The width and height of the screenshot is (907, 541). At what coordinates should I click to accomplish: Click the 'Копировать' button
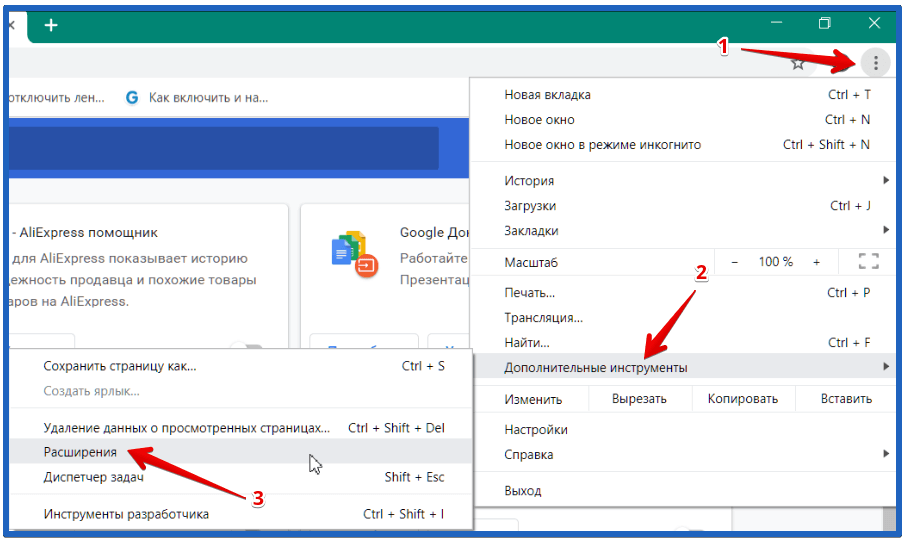(743, 399)
